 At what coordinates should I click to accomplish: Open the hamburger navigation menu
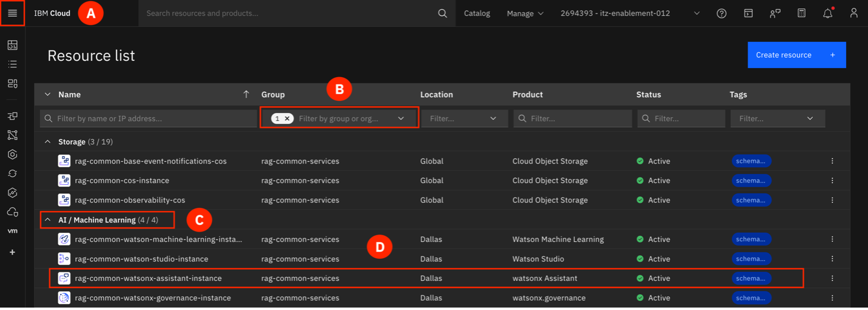pos(12,13)
